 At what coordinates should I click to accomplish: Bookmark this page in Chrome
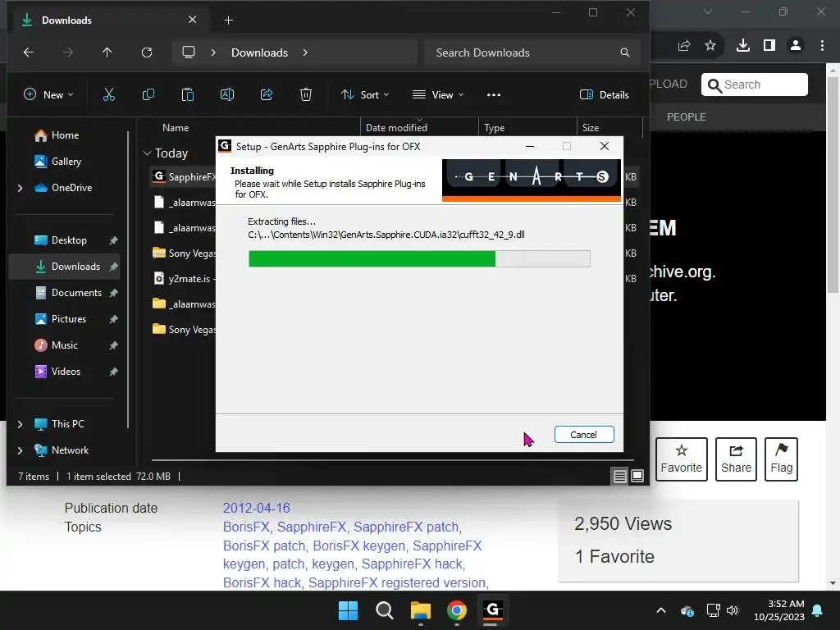710,46
